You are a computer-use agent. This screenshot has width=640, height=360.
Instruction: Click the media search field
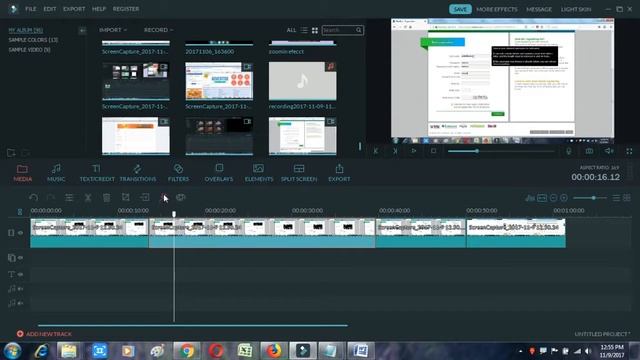click(342, 30)
